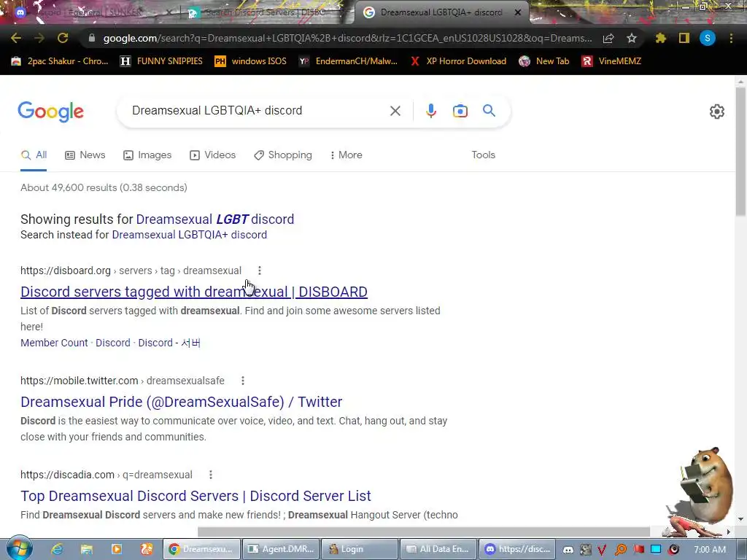The width and height of the screenshot is (747, 560).
Task: Open the three-dot options for twitter.com result
Action: (x=242, y=381)
